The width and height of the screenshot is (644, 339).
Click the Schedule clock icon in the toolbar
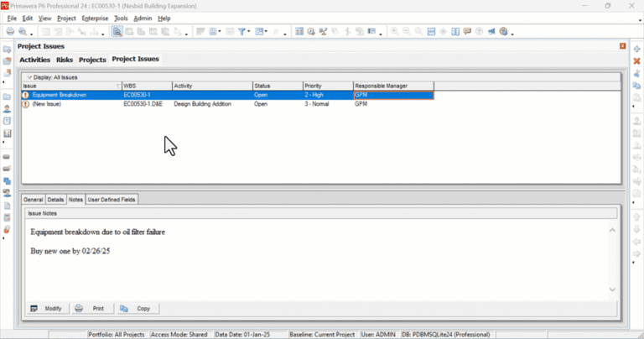click(311, 32)
